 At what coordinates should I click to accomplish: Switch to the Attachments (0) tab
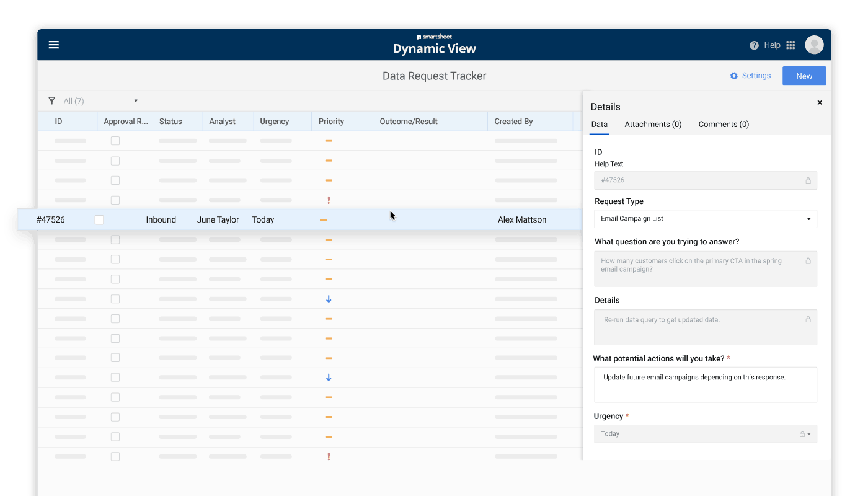pos(653,125)
